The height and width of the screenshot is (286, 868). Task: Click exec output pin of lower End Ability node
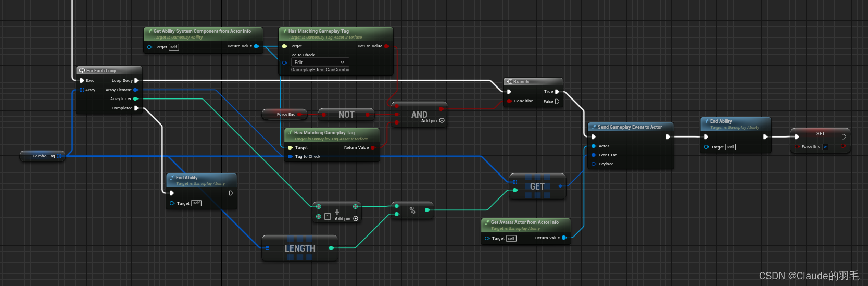click(231, 193)
